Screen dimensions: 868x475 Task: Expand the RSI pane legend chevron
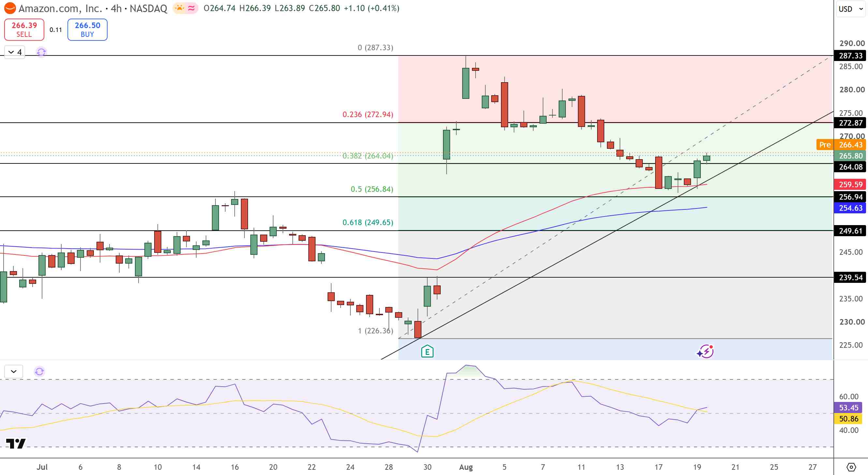14,372
